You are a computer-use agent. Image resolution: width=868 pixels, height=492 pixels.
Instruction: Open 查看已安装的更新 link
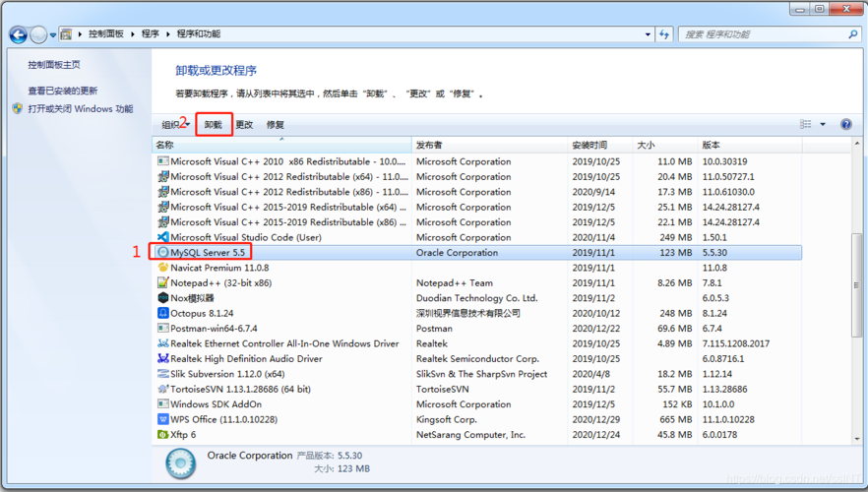click(x=63, y=91)
